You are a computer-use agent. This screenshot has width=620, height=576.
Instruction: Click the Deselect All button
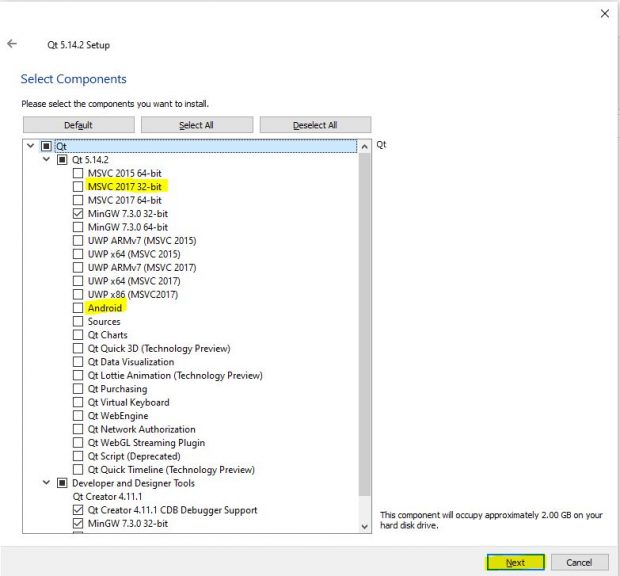(315, 125)
